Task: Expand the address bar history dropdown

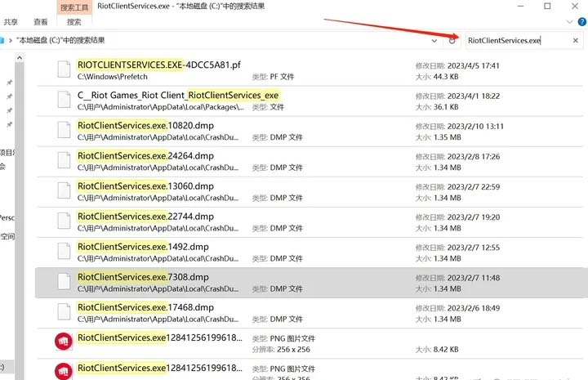Action: (434, 41)
